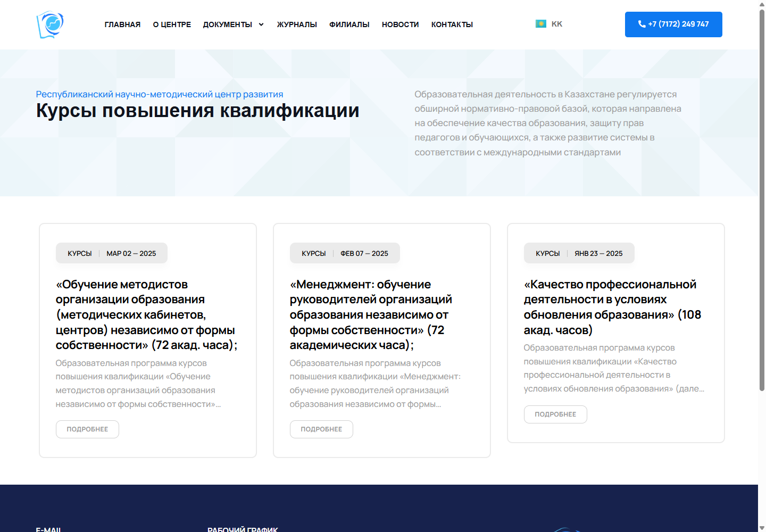Navigate to ЖУРНАЛЫ
766x532 pixels.
click(297, 24)
